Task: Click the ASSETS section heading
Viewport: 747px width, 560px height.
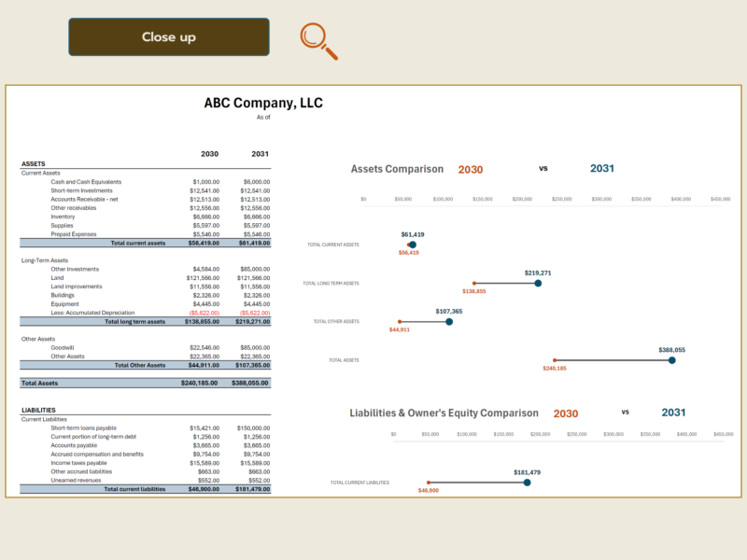Action: [x=34, y=164]
